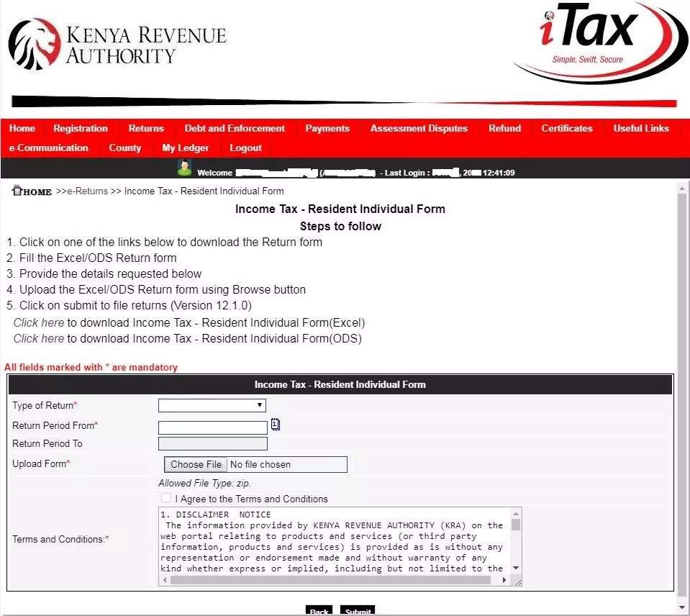Click the Kenya Revenue Authority lion logo

click(x=35, y=44)
